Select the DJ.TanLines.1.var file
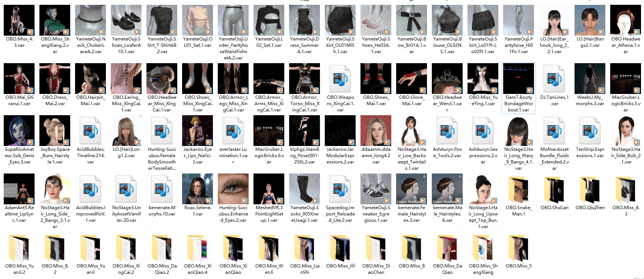This screenshot has height=279, width=644. click(554, 79)
